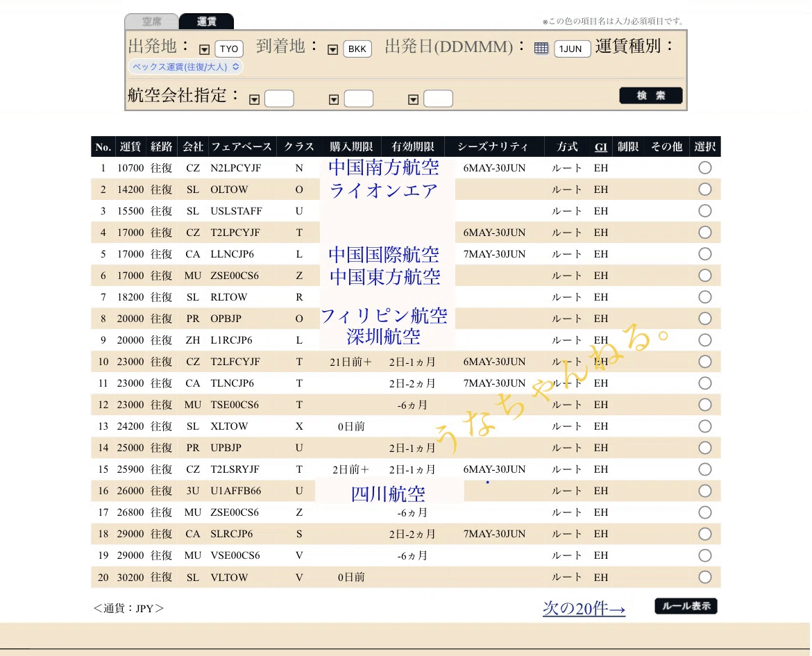This screenshot has height=656, width=812.
Task: Select radio for fare No. 16 U1AFFB66
Action: tap(705, 491)
